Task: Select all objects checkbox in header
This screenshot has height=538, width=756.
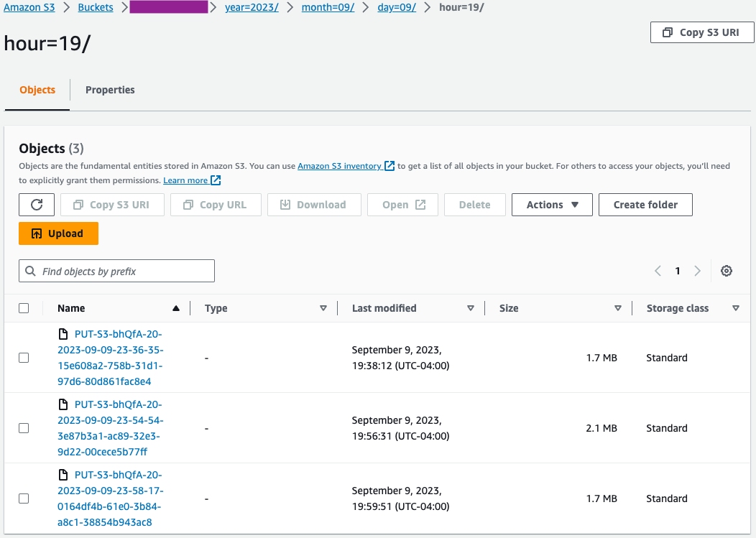Action: point(24,309)
